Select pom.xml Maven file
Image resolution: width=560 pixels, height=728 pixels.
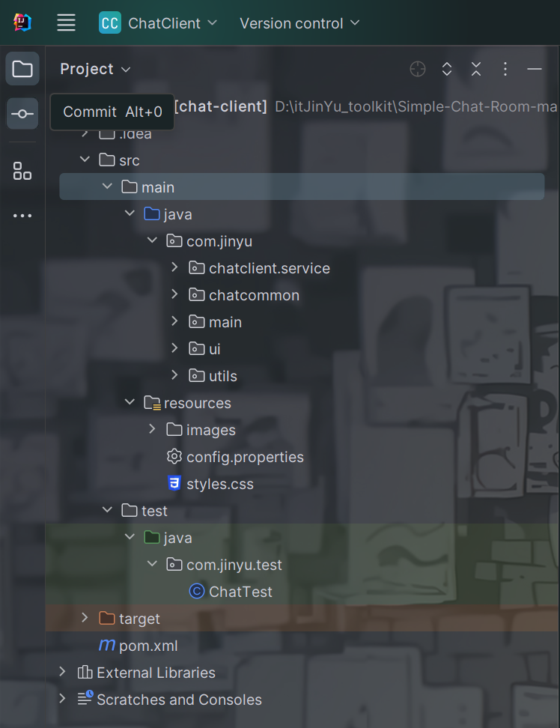coord(147,646)
